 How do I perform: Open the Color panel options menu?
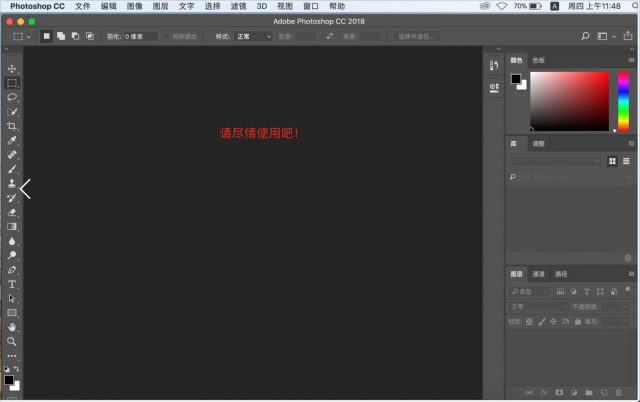point(631,60)
